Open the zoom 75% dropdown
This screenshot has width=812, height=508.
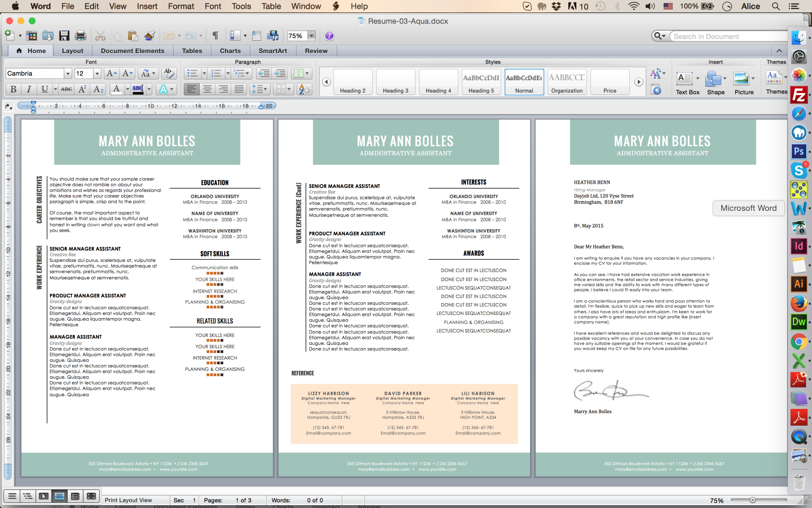pos(312,36)
